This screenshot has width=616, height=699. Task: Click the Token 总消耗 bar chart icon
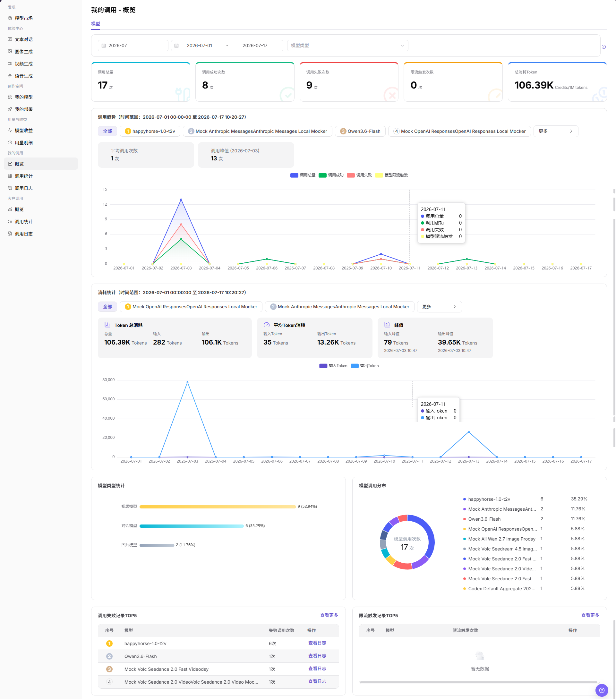pyautogui.click(x=107, y=325)
